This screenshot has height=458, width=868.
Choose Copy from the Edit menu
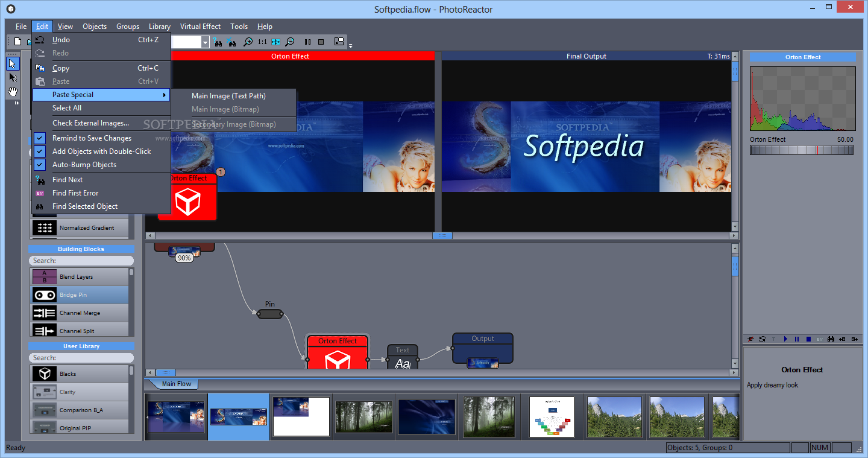pos(102,68)
